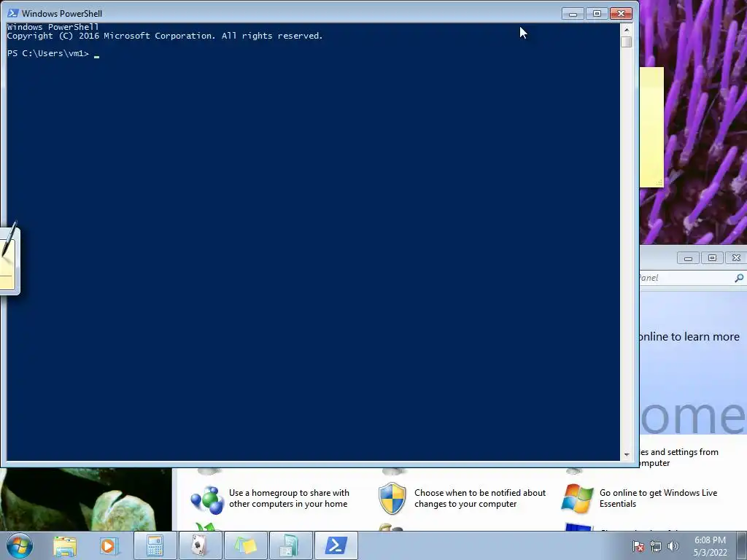Image resolution: width=747 pixels, height=560 pixels.
Task: Click the PowerShell taskbar button
Action: point(336,545)
